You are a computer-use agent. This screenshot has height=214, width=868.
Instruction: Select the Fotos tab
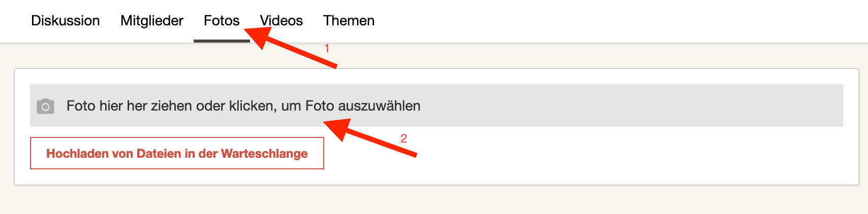[x=222, y=21]
